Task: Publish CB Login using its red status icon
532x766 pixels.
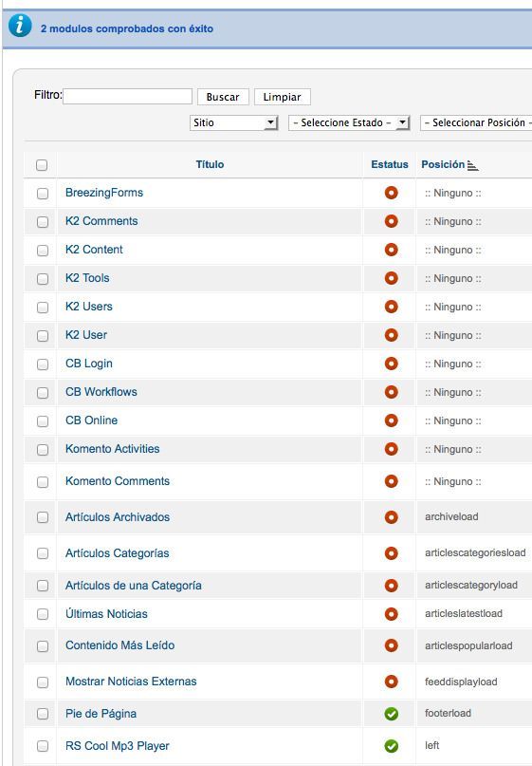Action: [x=391, y=364]
